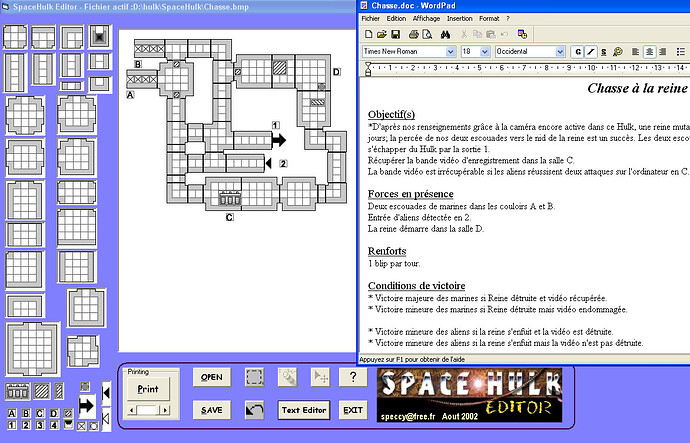Choose the large hatched square tile
The height and width of the screenshot is (443, 690).
click(42, 391)
